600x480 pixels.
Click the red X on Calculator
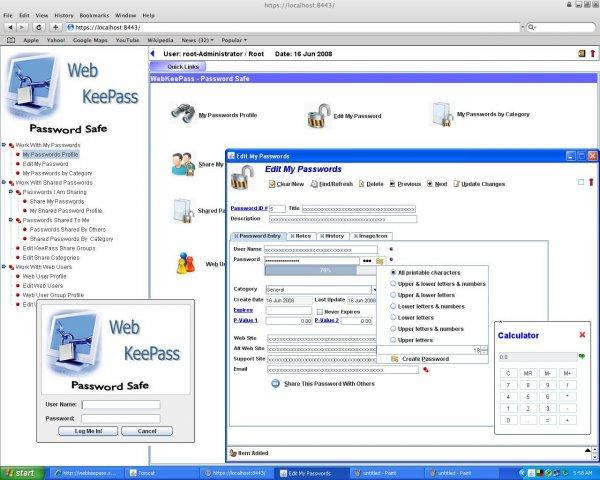coord(582,335)
